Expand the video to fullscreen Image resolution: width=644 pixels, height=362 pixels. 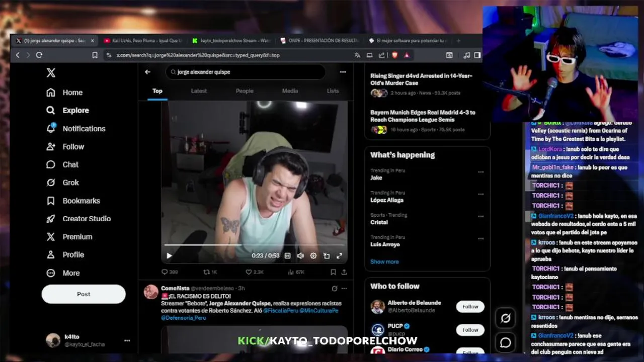(340, 256)
